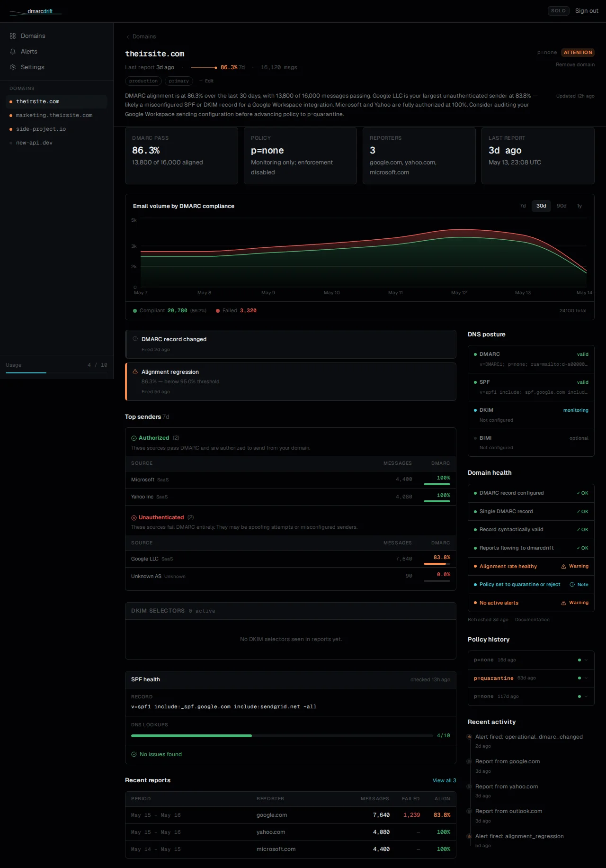Image resolution: width=606 pixels, height=868 pixels.
Task: Click the warning triangle on Alignment regression alert
Action: [x=135, y=372]
